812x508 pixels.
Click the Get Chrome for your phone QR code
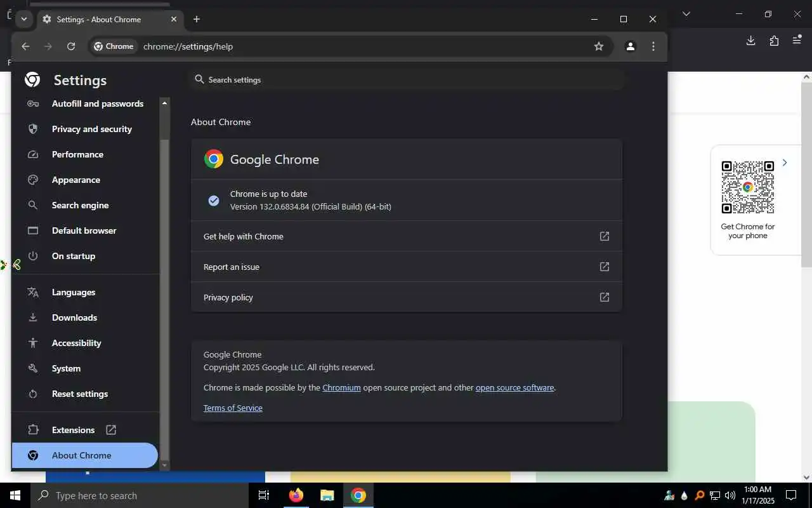(x=748, y=187)
